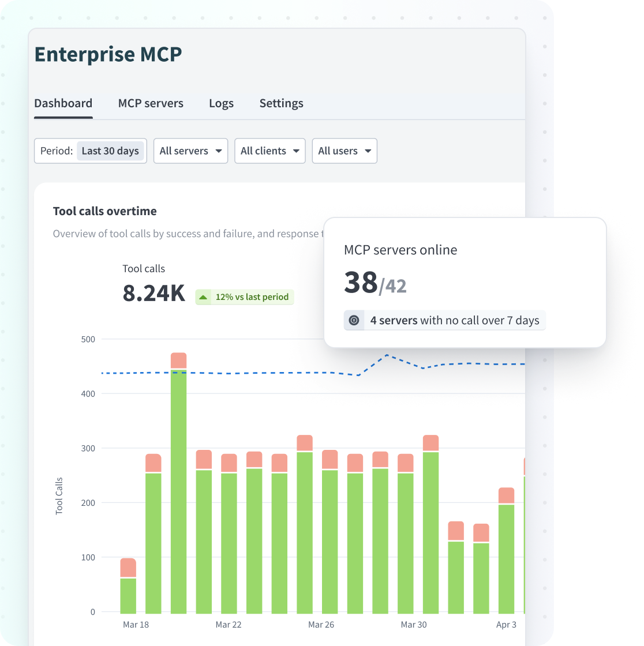Click the Tool calls overtime title

point(104,211)
